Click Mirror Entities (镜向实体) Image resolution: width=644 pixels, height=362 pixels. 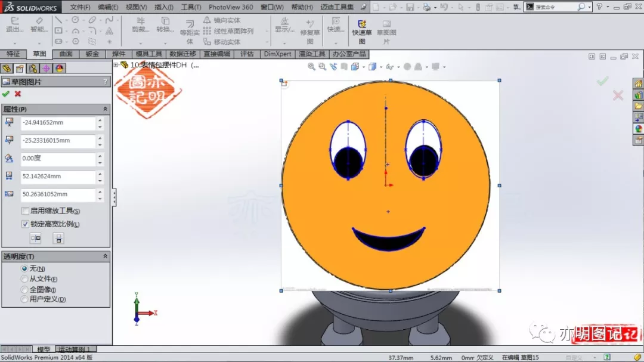[x=222, y=20]
